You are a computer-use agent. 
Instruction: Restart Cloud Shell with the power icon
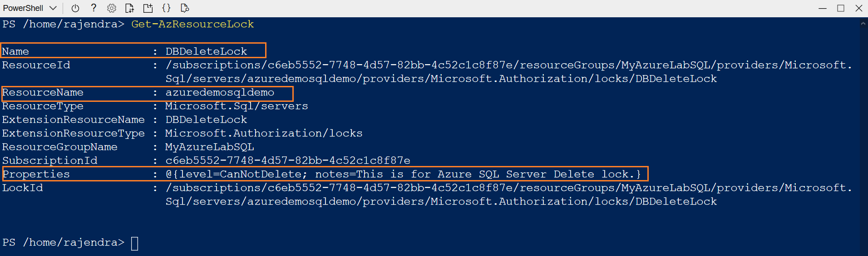(75, 8)
